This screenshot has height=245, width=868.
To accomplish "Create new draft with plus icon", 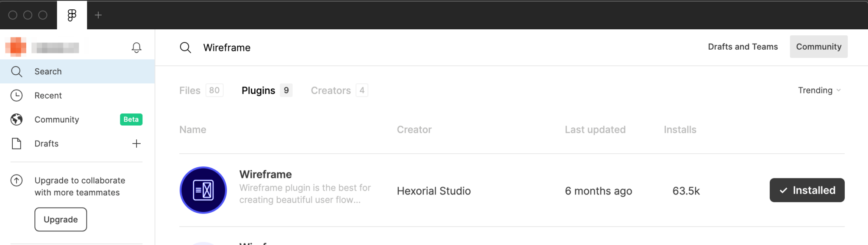I will click(136, 144).
